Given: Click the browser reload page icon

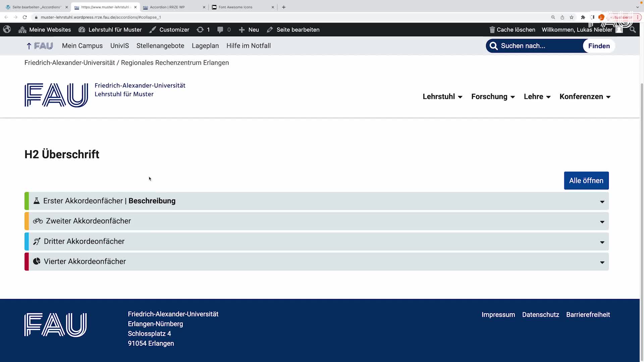Looking at the screenshot, I should click(25, 17).
